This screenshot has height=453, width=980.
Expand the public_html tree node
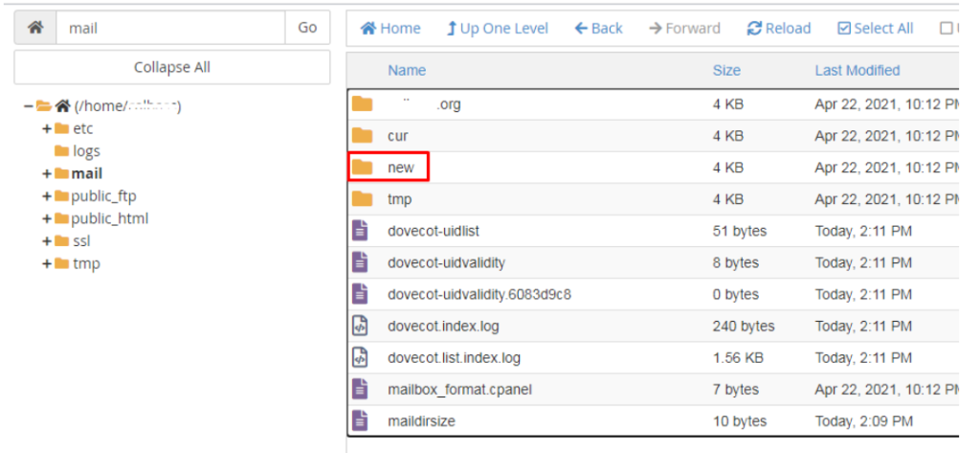coord(46,219)
